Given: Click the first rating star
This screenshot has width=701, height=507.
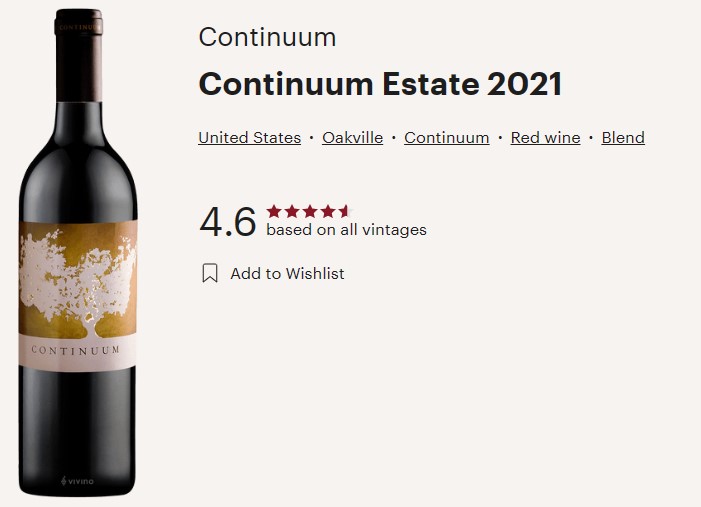Looking at the screenshot, I should [x=274, y=211].
